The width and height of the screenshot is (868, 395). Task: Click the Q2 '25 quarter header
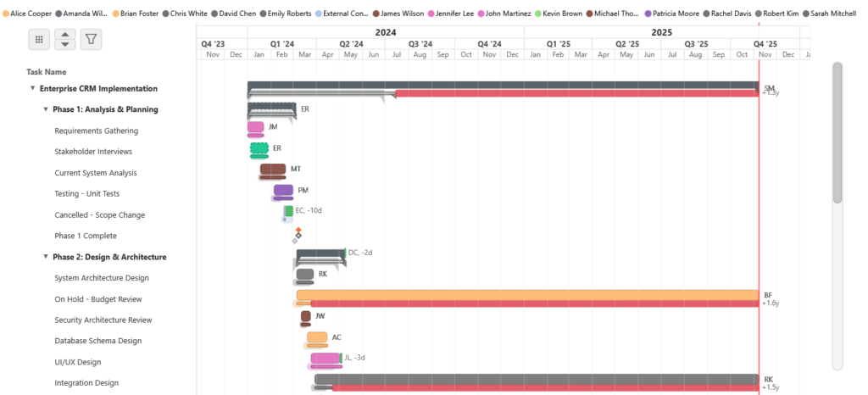click(x=626, y=42)
